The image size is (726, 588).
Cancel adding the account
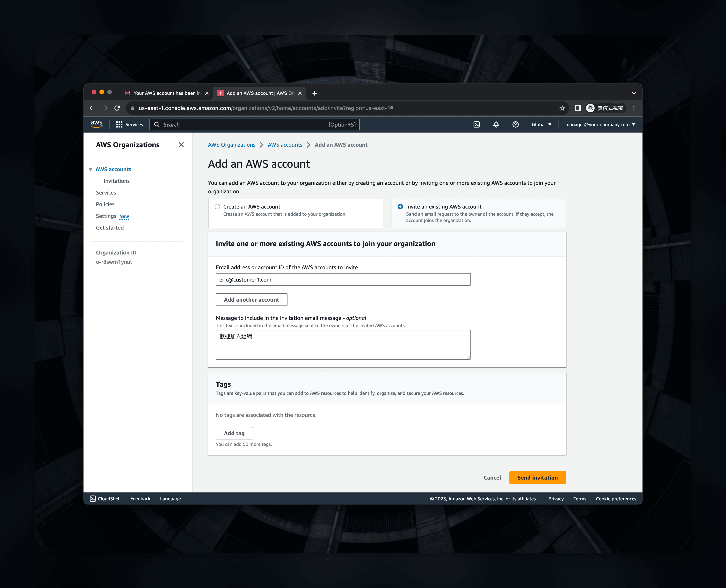coord(492,478)
